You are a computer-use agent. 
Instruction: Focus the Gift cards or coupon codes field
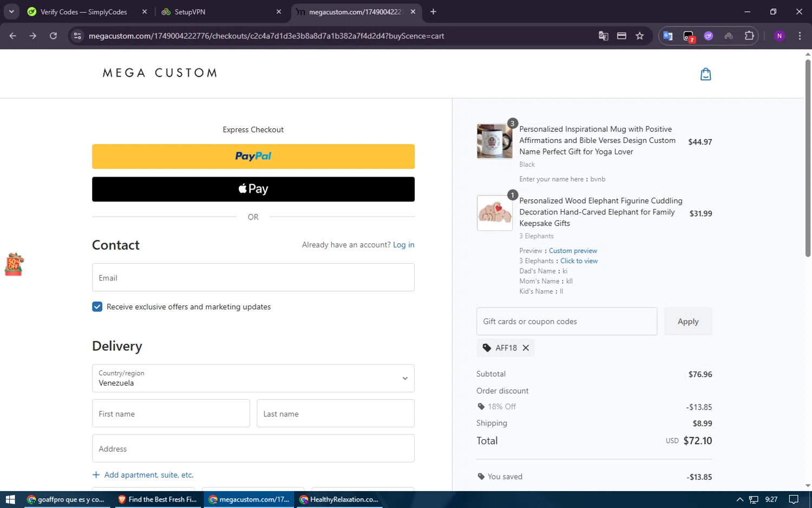click(x=567, y=321)
